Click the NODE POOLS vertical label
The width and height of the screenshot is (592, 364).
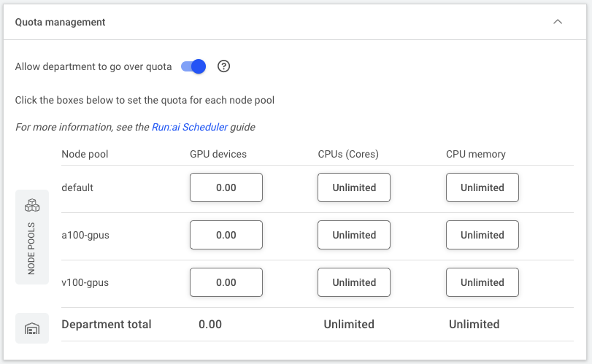(x=31, y=248)
